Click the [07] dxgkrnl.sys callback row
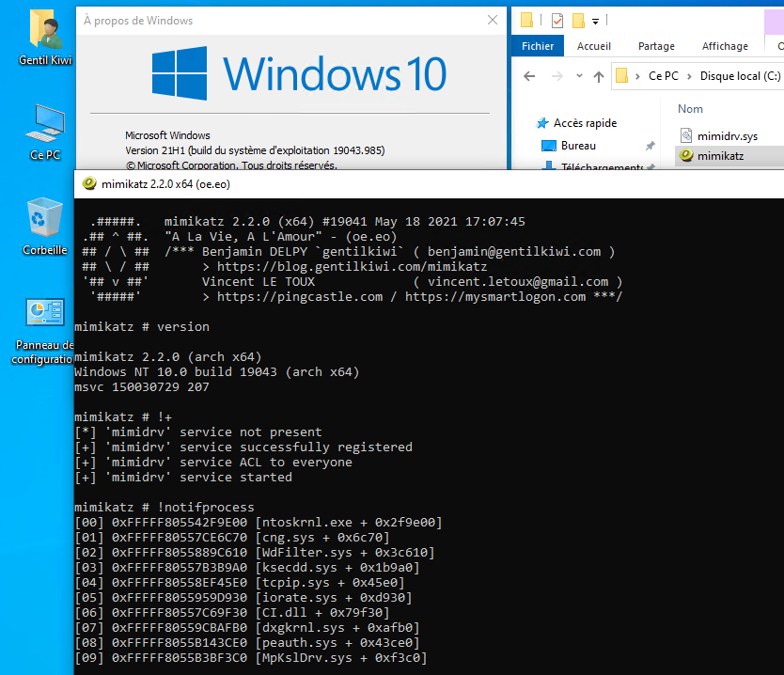 [x=247, y=627]
